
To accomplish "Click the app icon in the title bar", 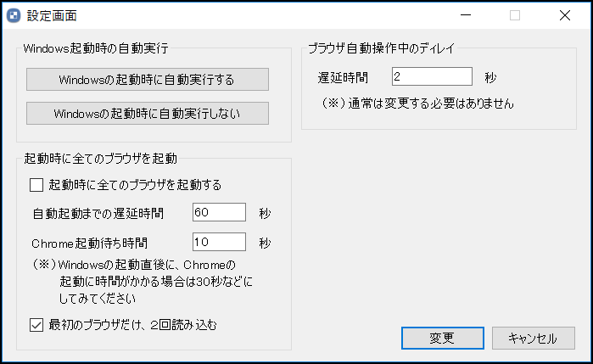I will (x=13, y=15).
